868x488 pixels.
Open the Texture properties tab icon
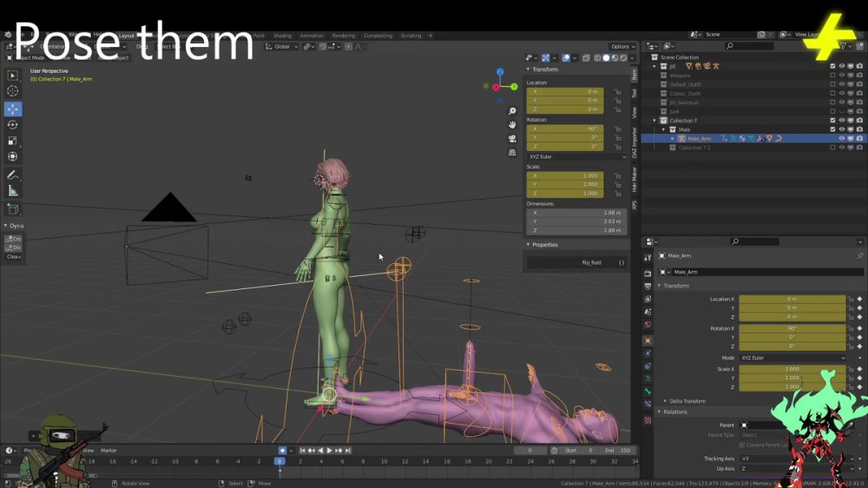648,420
